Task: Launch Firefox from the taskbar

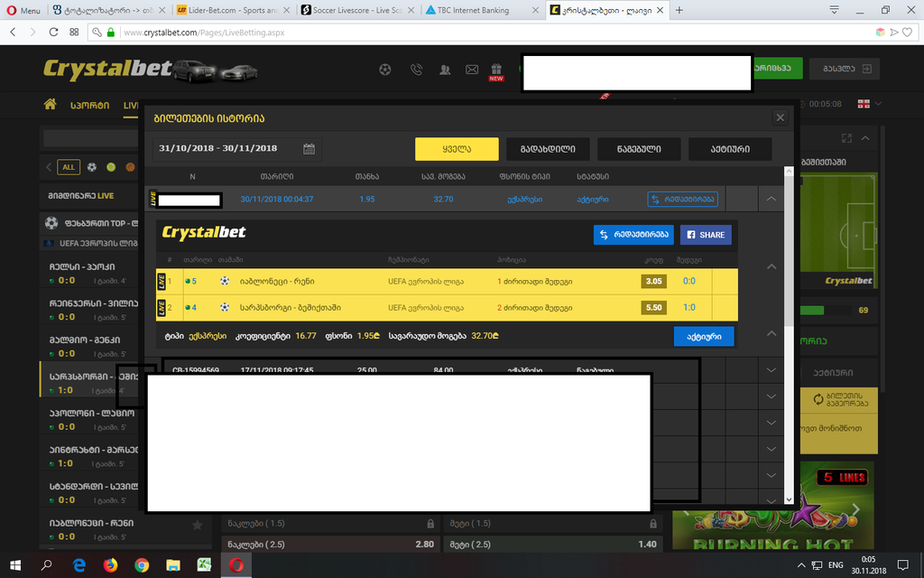Action: 110,565
